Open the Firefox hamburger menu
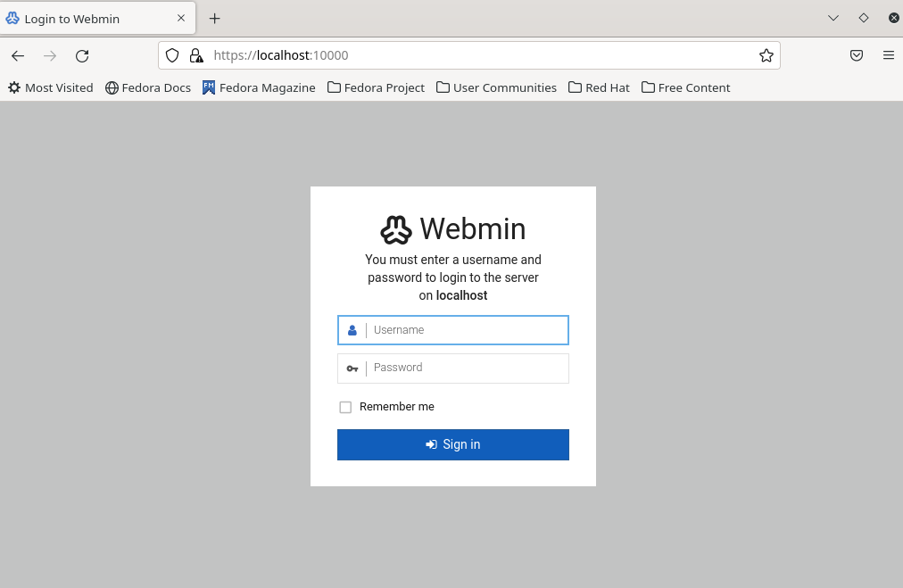The height and width of the screenshot is (588, 903). click(x=888, y=54)
